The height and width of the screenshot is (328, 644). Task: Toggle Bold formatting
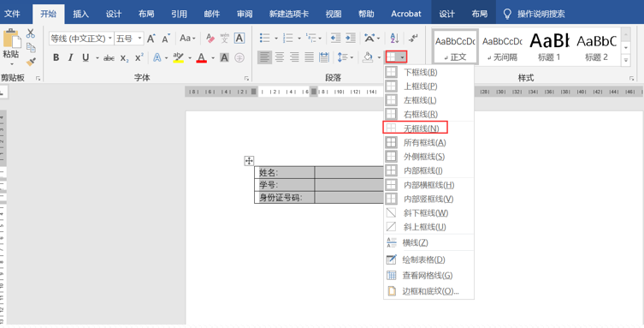click(56, 57)
